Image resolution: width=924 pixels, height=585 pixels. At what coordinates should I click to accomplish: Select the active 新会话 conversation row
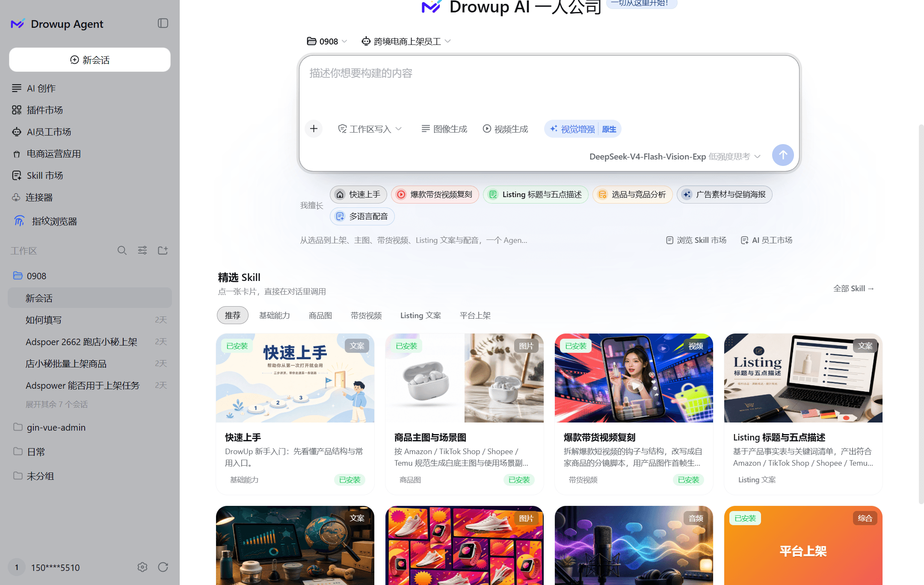90,298
